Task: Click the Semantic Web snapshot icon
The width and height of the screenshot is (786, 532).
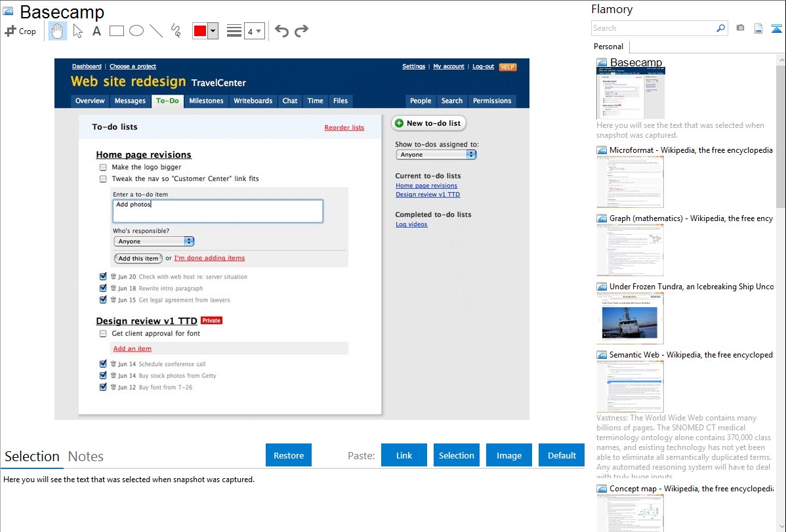Action: pos(602,355)
